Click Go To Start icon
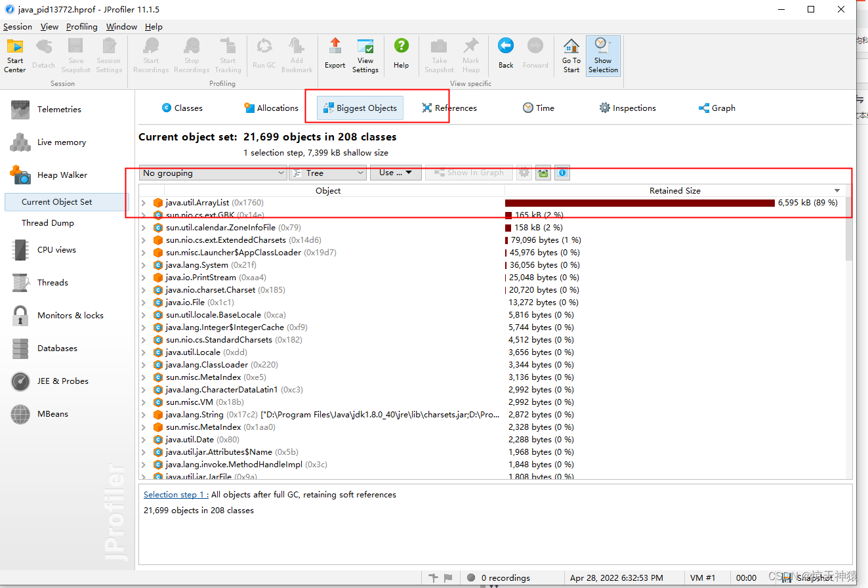Viewport: 868px width, 588px height. click(571, 56)
